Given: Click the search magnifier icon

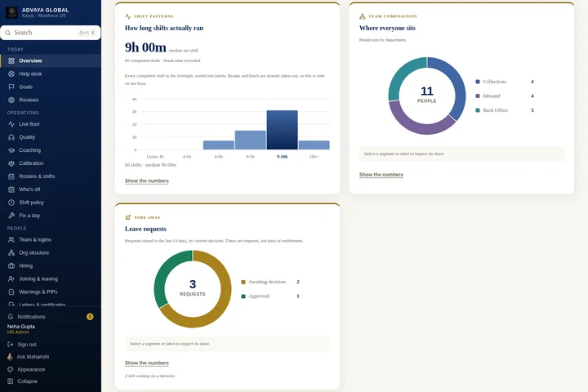Looking at the screenshot, I should pos(7,33).
